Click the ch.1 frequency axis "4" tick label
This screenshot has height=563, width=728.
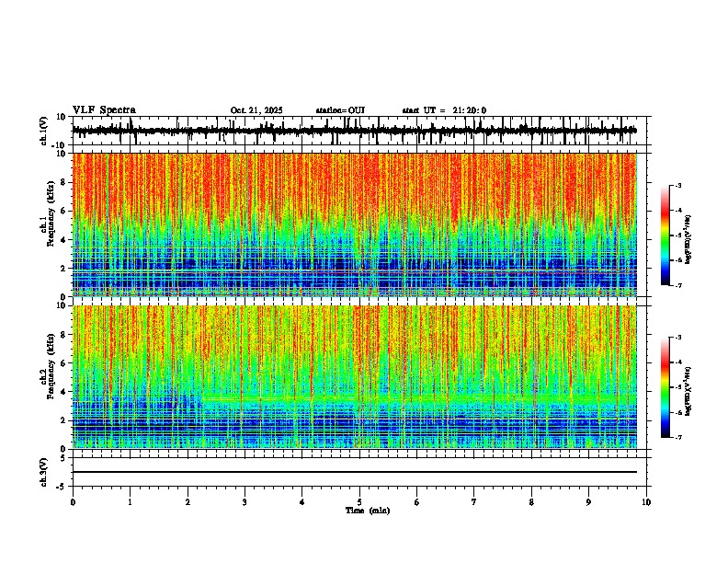(x=63, y=240)
